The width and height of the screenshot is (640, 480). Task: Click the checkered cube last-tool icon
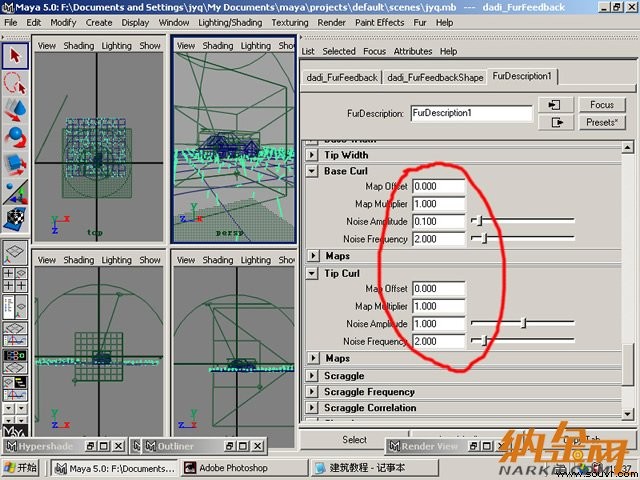point(15,218)
